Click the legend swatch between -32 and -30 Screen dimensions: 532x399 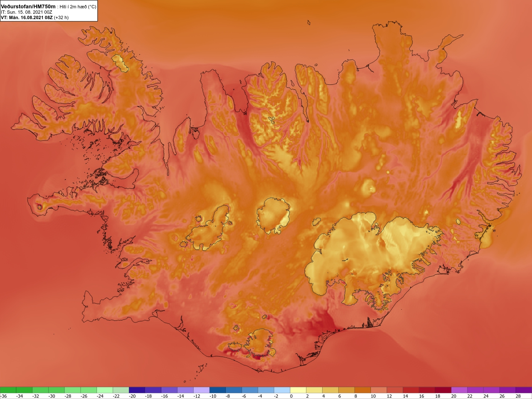click(40, 390)
